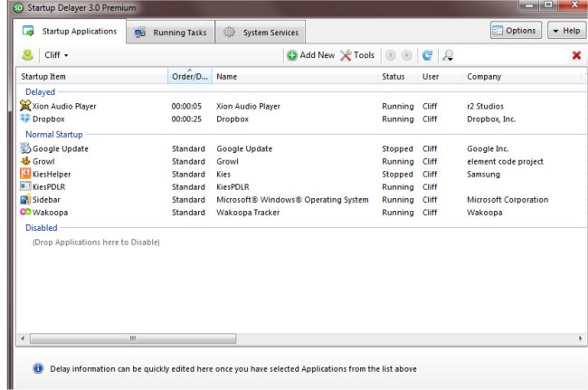Click the blue information icon
This screenshot has width=588, height=390.
(38, 368)
